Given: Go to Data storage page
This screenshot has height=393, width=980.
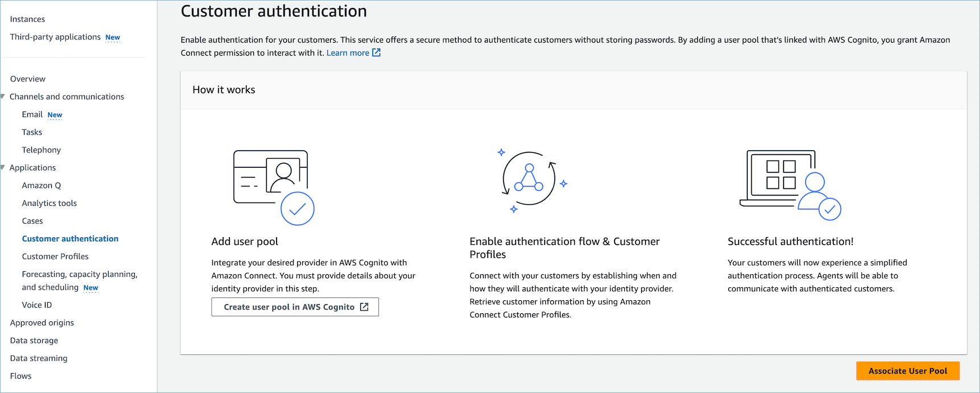Looking at the screenshot, I should point(34,341).
